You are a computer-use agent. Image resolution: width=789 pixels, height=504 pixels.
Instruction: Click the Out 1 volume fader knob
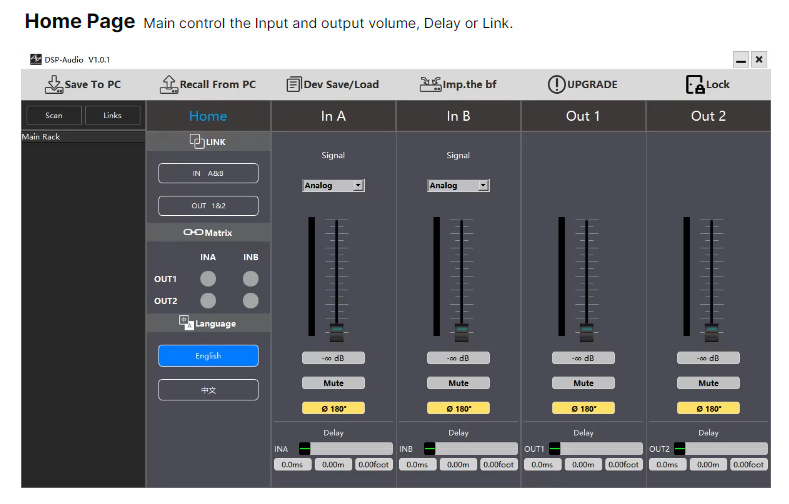click(x=586, y=332)
